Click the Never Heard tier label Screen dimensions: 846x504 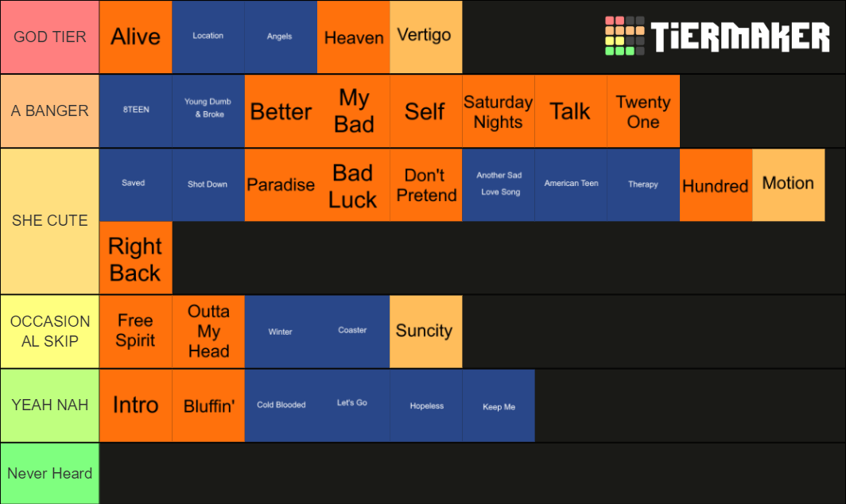(x=49, y=473)
